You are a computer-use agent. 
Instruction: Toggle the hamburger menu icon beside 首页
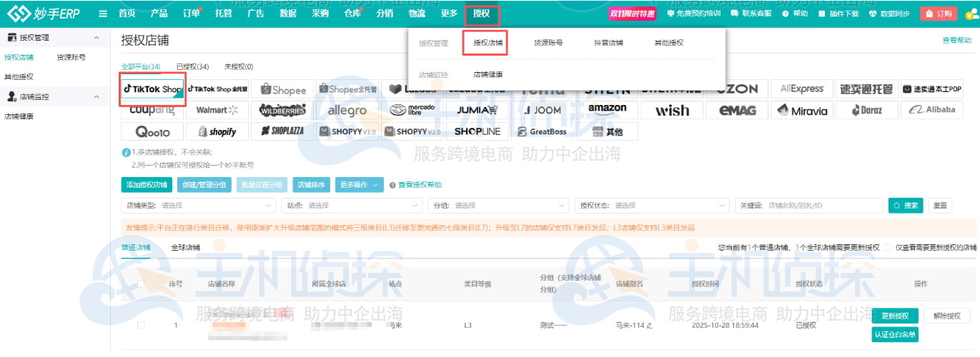coord(104,14)
